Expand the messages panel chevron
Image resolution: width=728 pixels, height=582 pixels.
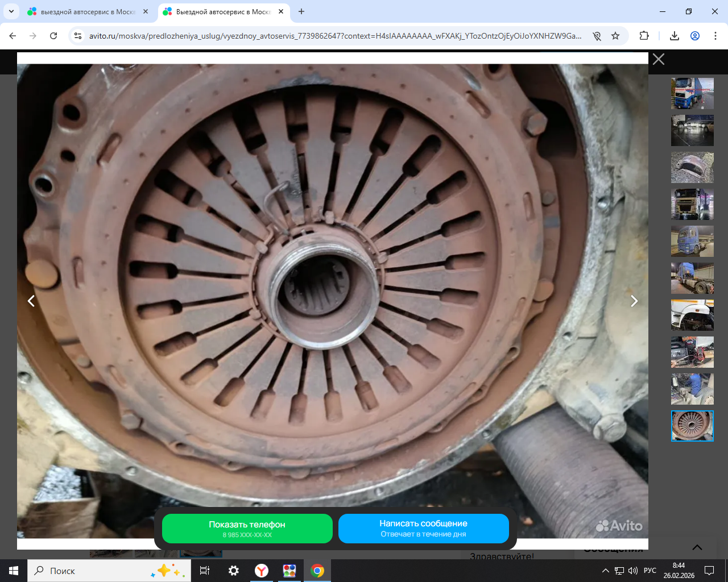(x=697, y=547)
